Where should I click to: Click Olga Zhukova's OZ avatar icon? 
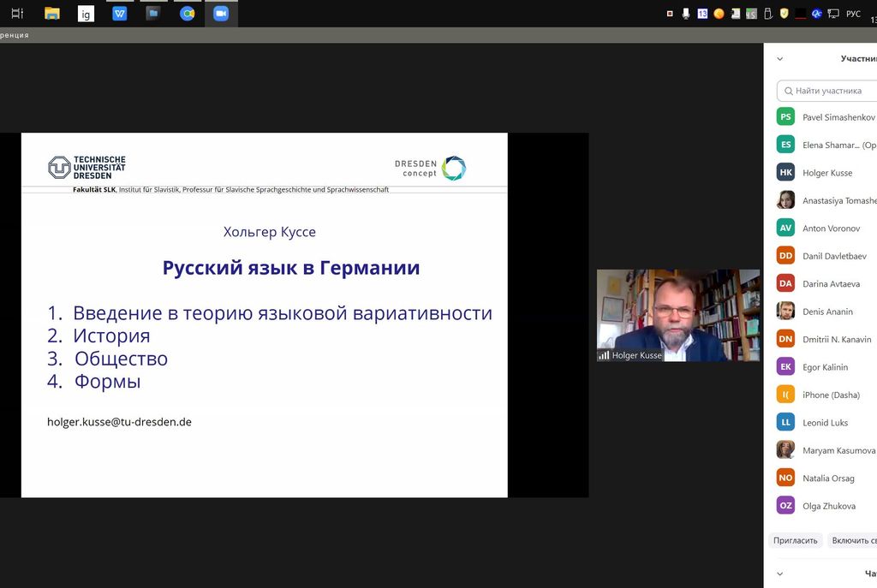[785, 505]
